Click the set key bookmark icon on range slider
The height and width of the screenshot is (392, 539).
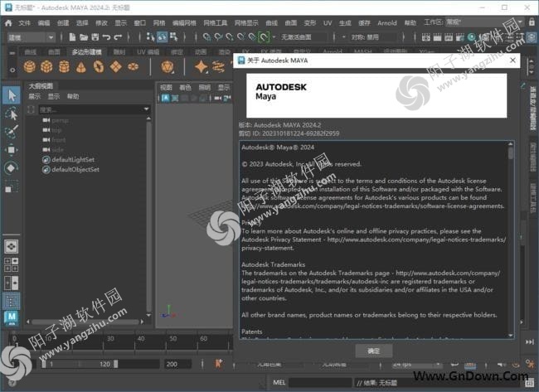(x=219, y=364)
